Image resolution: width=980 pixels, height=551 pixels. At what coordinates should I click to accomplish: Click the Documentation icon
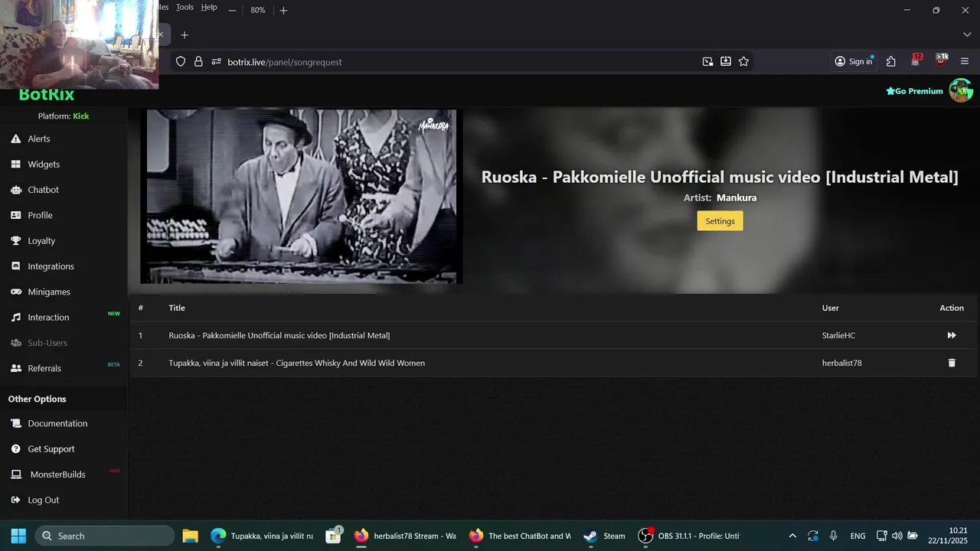pyautogui.click(x=15, y=423)
